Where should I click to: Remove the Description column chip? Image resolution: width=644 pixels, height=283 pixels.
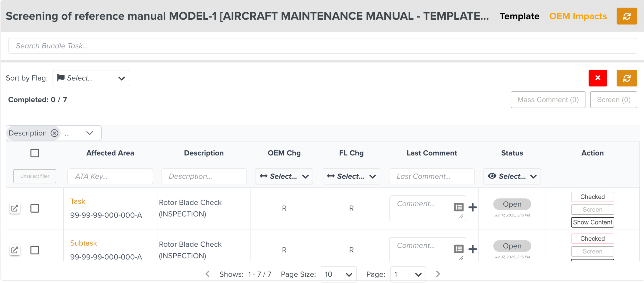tap(54, 133)
